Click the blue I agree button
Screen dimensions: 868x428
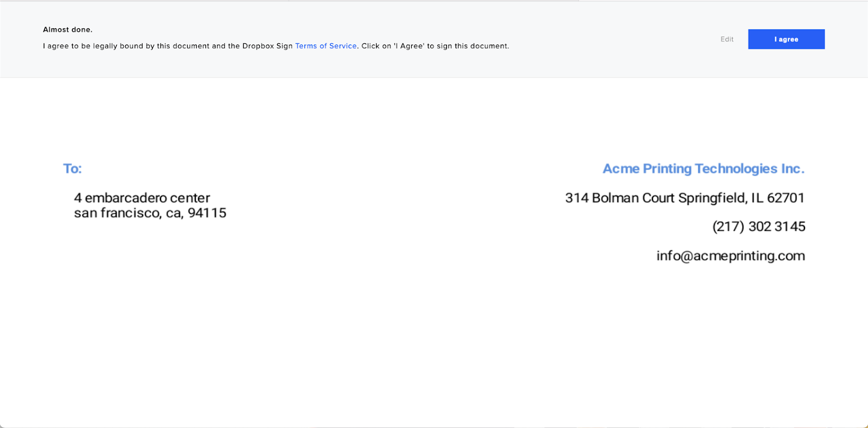pos(786,39)
